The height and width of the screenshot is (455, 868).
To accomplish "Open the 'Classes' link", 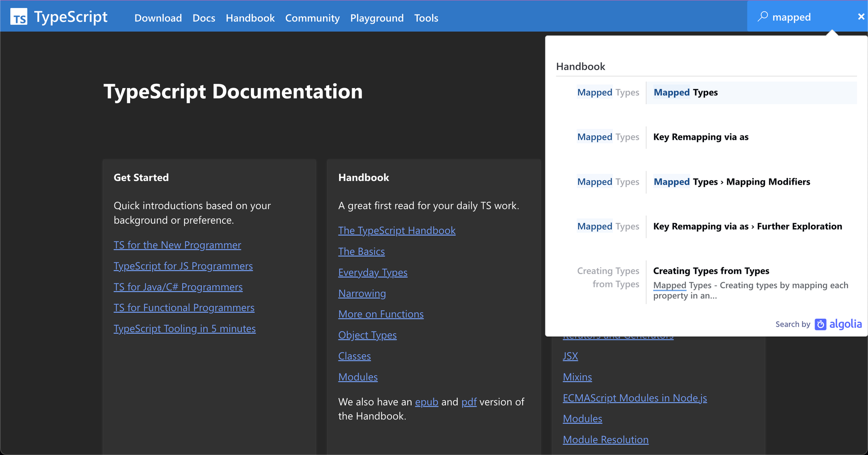I will pos(354,356).
